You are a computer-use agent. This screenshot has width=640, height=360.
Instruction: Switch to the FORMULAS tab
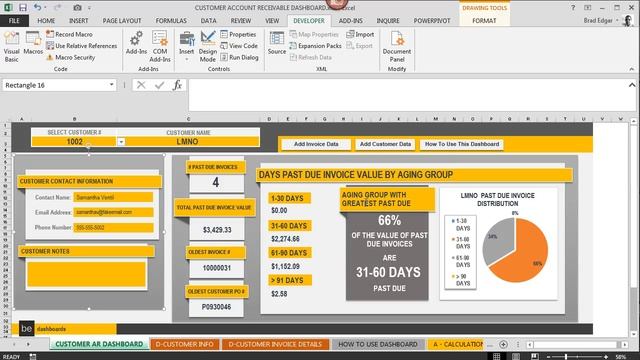[171, 20]
